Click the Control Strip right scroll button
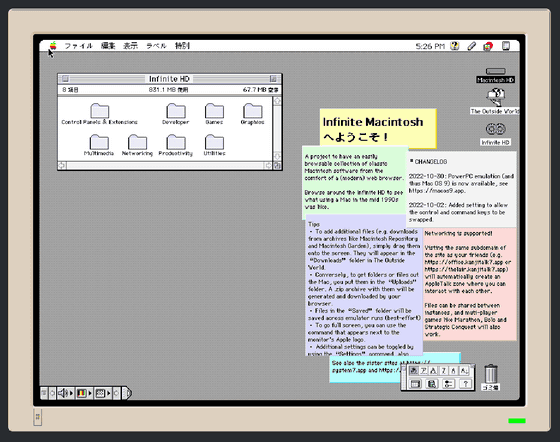Image resolution: width=560 pixels, height=442 pixels. pos(116,393)
